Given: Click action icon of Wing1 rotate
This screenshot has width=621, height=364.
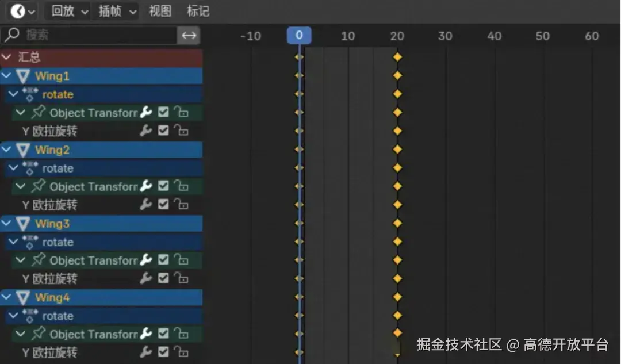Looking at the screenshot, I should coord(30,94).
